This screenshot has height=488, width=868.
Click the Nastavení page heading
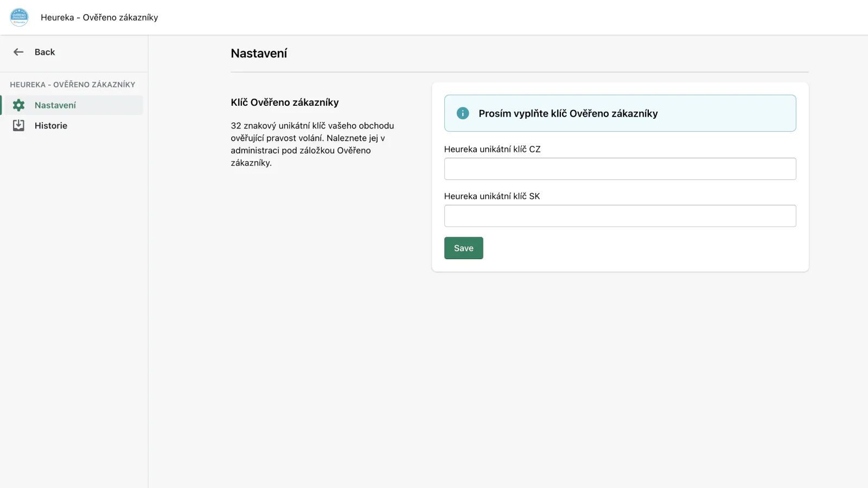coord(259,53)
